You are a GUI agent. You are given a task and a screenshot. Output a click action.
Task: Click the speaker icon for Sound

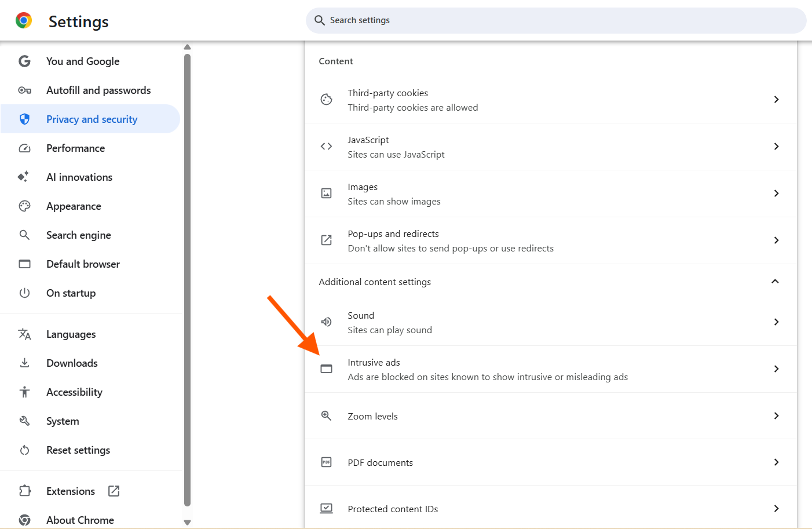click(x=327, y=322)
